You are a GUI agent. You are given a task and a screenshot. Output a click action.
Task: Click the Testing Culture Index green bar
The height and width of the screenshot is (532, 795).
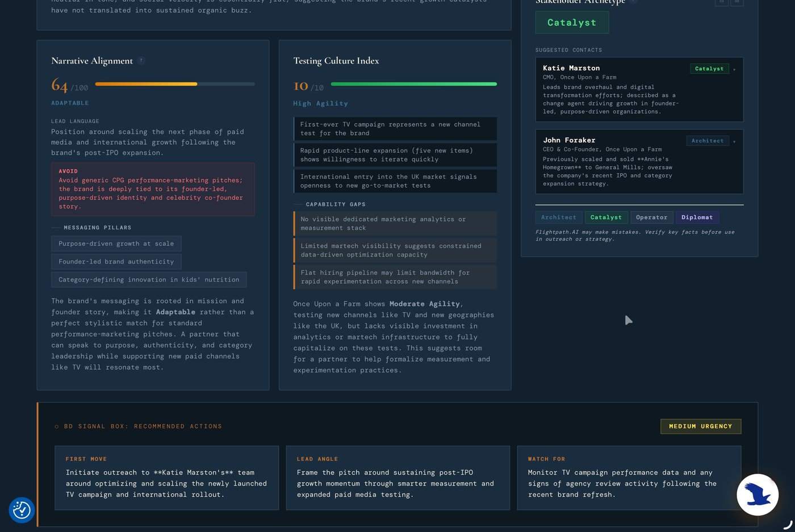[413, 84]
